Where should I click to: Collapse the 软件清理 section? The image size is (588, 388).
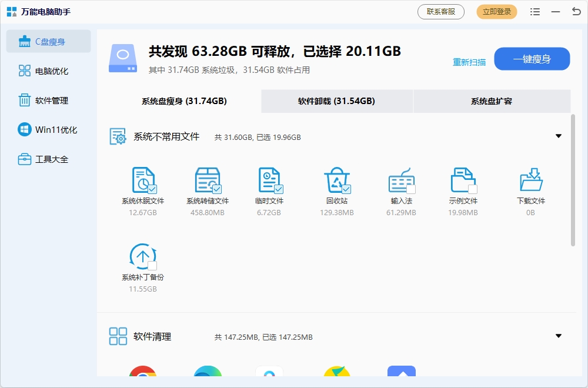tap(558, 336)
